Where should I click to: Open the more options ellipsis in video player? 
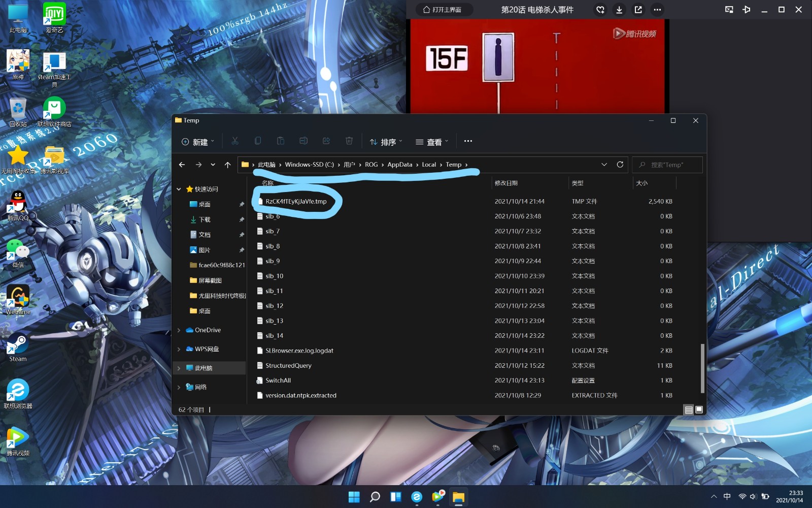pos(657,10)
